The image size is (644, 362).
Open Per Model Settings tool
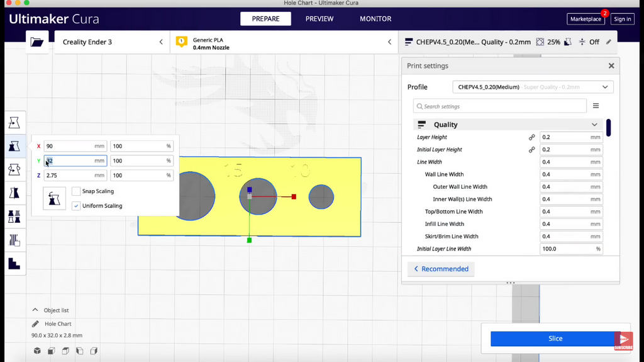pos(14,217)
